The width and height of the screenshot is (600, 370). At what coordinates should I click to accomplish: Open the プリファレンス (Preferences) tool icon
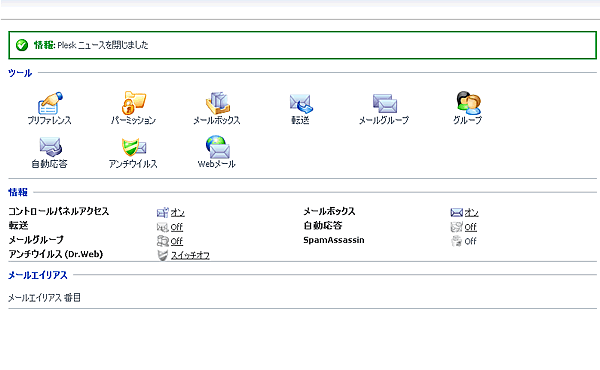[x=50, y=103]
